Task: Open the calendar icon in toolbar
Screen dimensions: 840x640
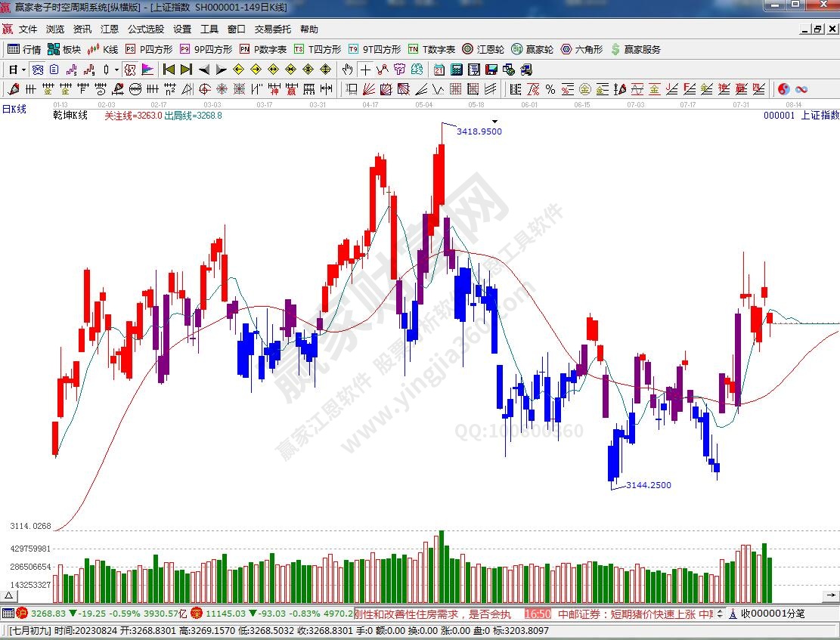Action: [439, 70]
